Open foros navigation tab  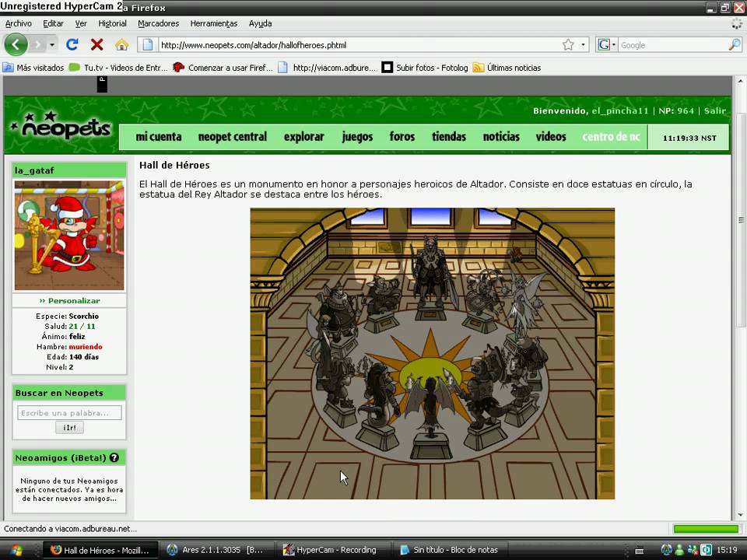[x=402, y=137]
